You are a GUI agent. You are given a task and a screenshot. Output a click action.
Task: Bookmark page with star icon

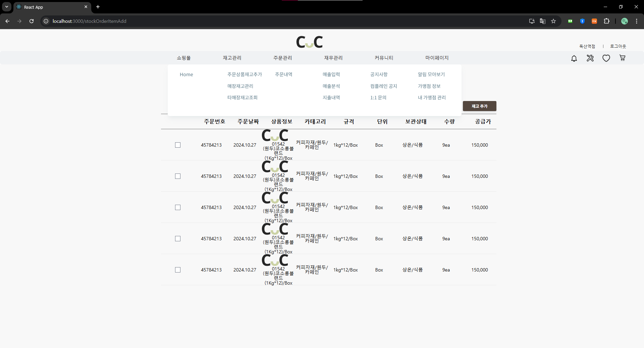point(553,21)
